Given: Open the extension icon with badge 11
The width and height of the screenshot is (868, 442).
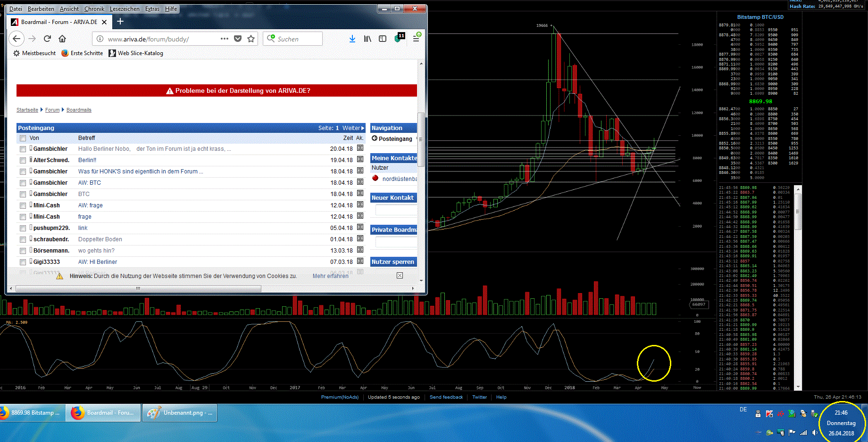Looking at the screenshot, I should pyautogui.click(x=399, y=38).
